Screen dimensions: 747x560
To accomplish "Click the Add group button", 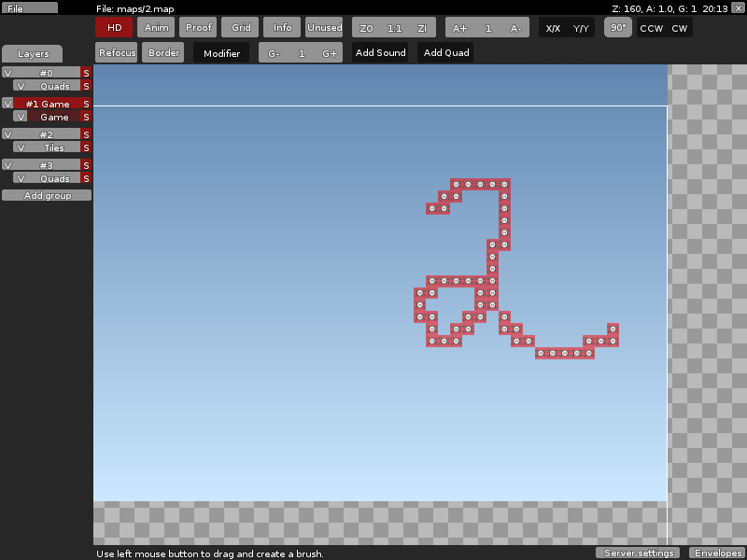I will 47,196.
